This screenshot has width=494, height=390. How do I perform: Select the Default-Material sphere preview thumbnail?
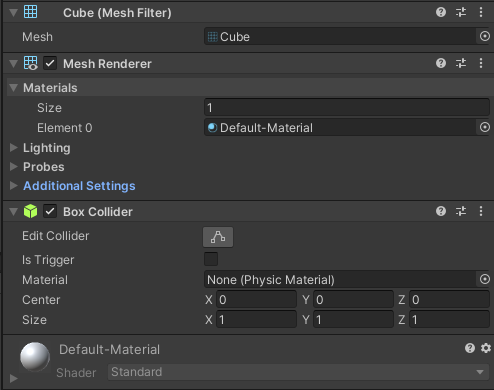[x=35, y=357]
